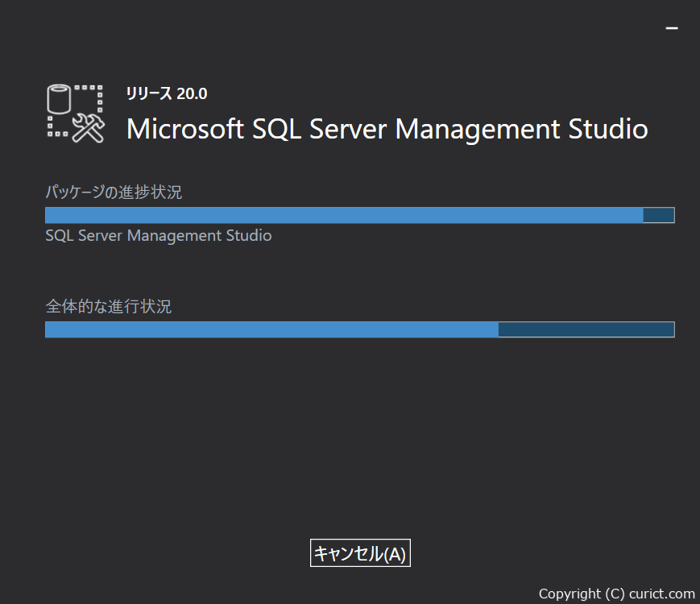Viewport: 700px width, 604px height.
Task: Minimize the SSMS installer window
Action: point(672,28)
